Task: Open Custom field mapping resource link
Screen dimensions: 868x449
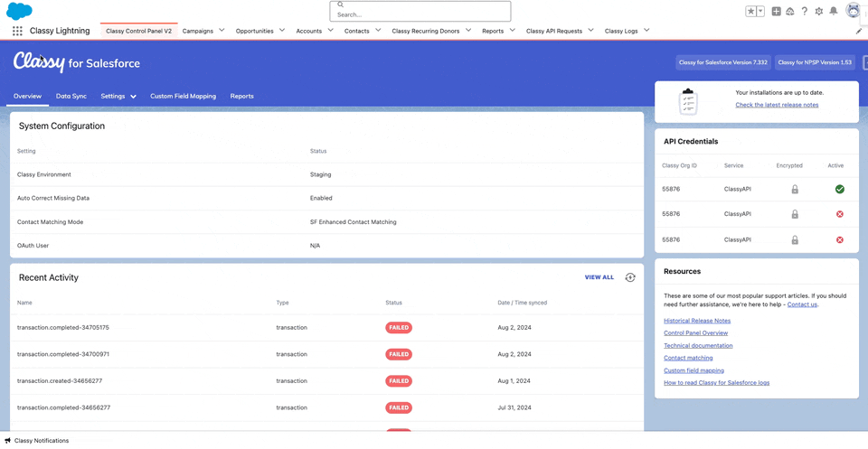Action: 693,370
